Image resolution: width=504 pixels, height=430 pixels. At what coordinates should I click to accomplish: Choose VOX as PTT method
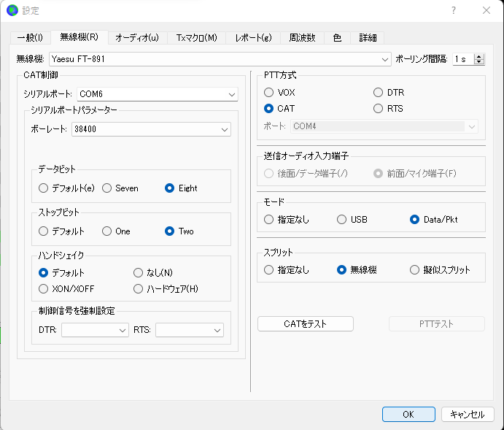268,93
